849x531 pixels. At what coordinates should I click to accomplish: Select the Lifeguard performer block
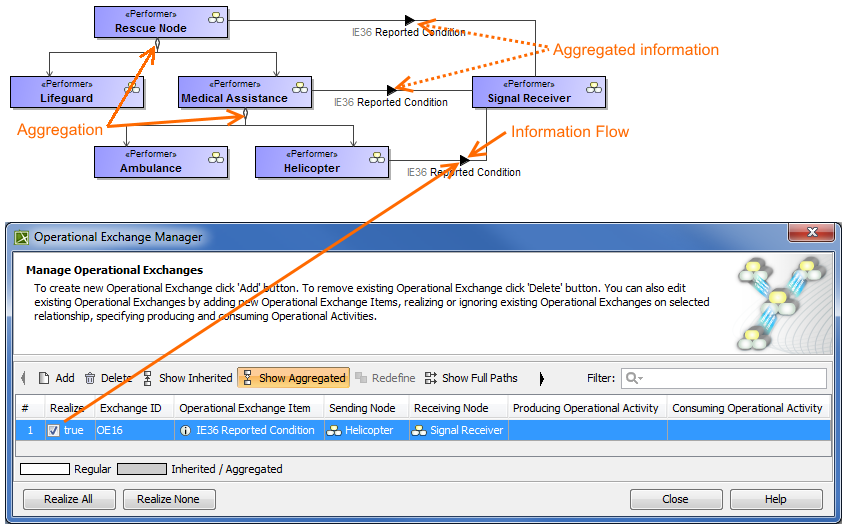77,92
